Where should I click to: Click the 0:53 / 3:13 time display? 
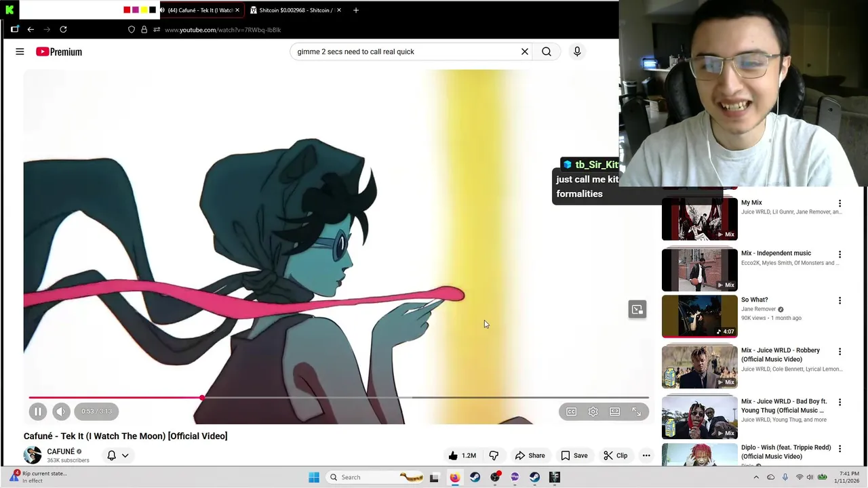tap(97, 411)
